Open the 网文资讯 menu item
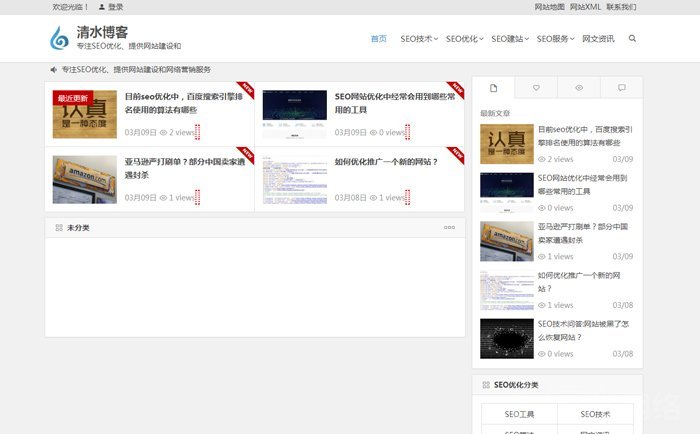 pyautogui.click(x=598, y=39)
